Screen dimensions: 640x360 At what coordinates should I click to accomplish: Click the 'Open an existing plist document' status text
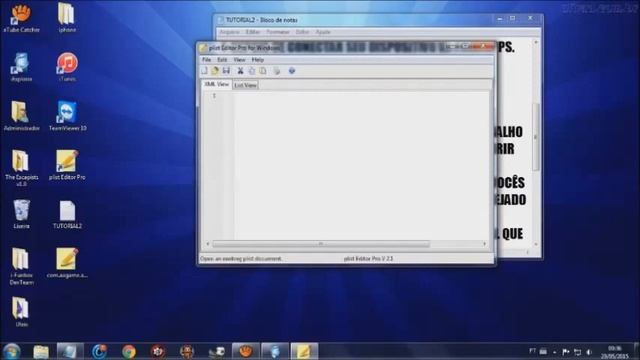241,259
